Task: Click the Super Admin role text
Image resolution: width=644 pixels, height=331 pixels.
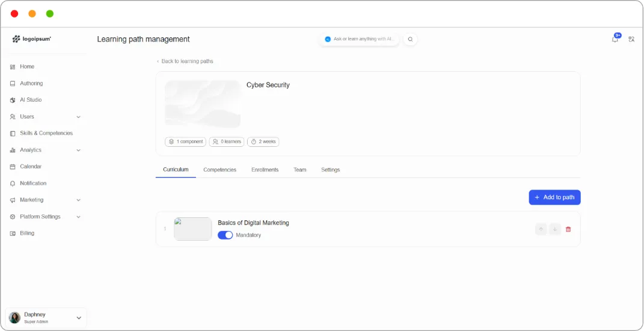Action: point(36,322)
